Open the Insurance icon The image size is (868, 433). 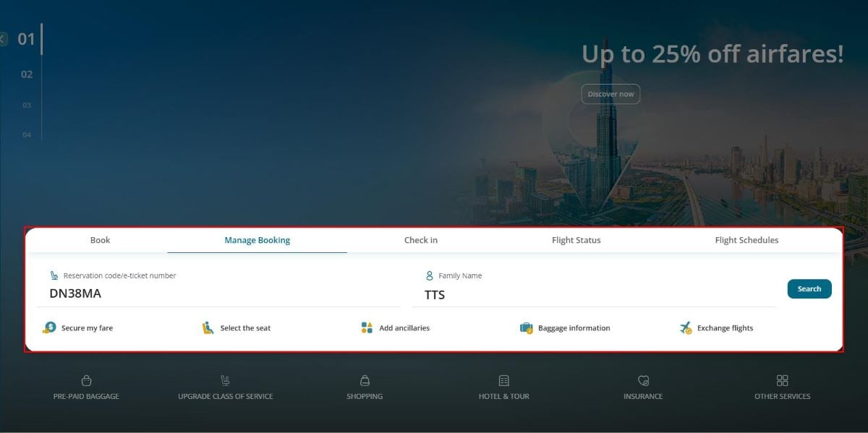coord(643,380)
